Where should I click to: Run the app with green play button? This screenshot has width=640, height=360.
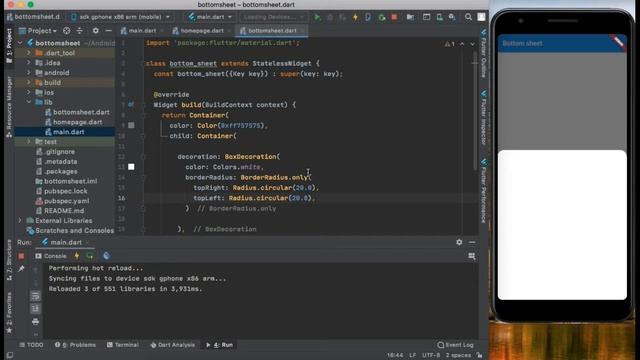(x=317, y=17)
